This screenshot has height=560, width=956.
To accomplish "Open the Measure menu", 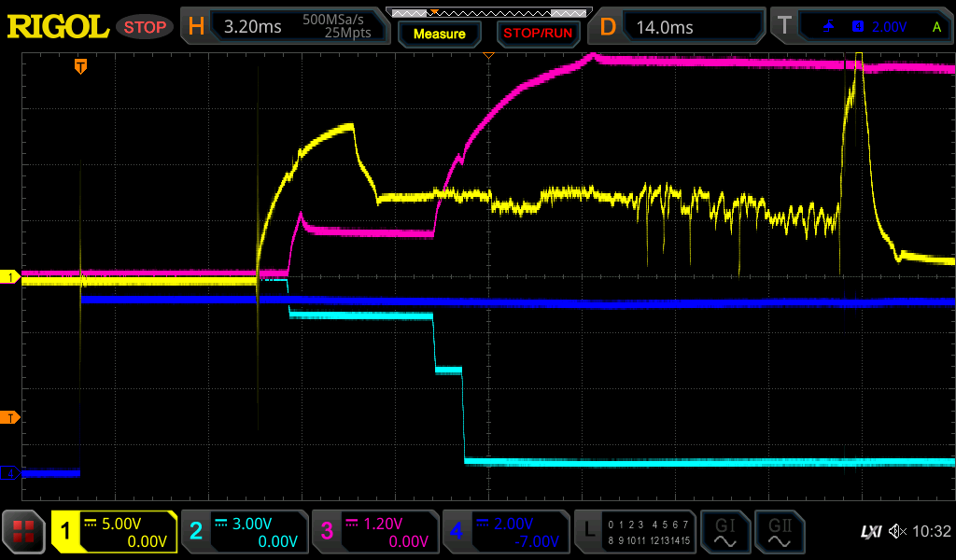I will pos(439,34).
